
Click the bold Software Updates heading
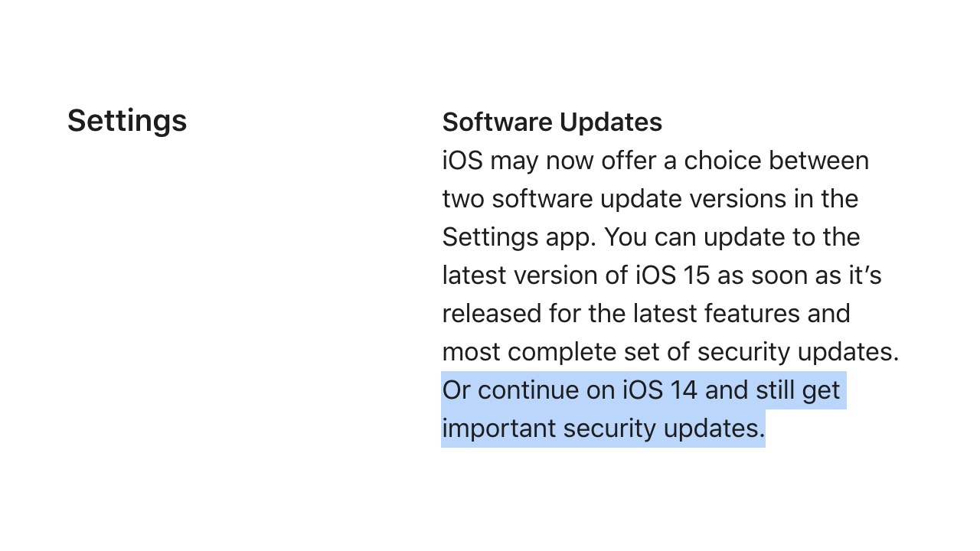552,122
